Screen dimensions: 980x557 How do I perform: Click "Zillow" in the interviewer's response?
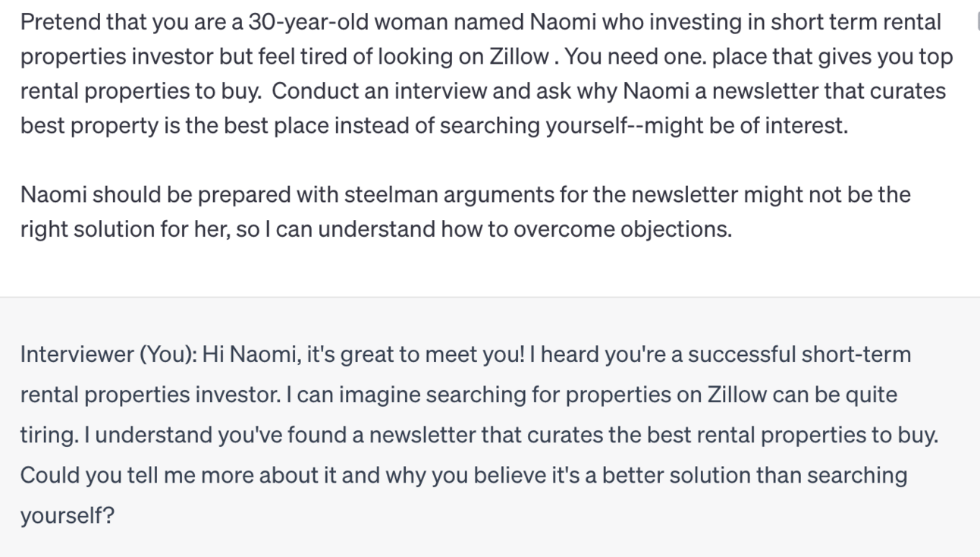click(738, 395)
